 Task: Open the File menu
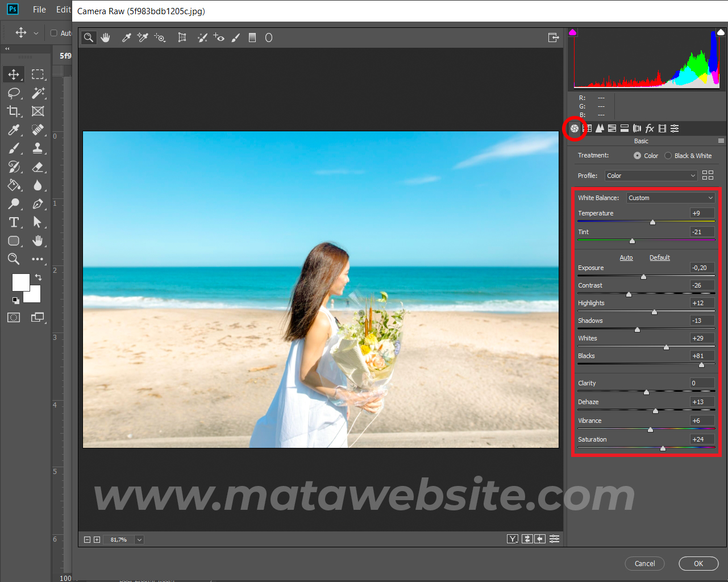(39, 10)
